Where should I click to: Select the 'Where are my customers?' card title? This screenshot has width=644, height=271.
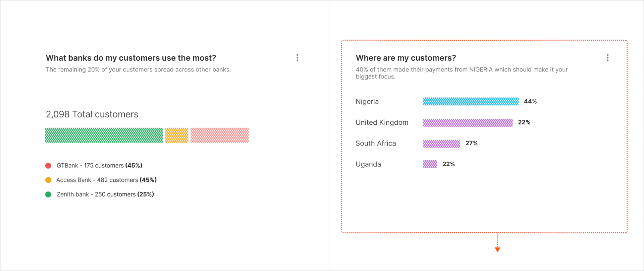(406, 58)
